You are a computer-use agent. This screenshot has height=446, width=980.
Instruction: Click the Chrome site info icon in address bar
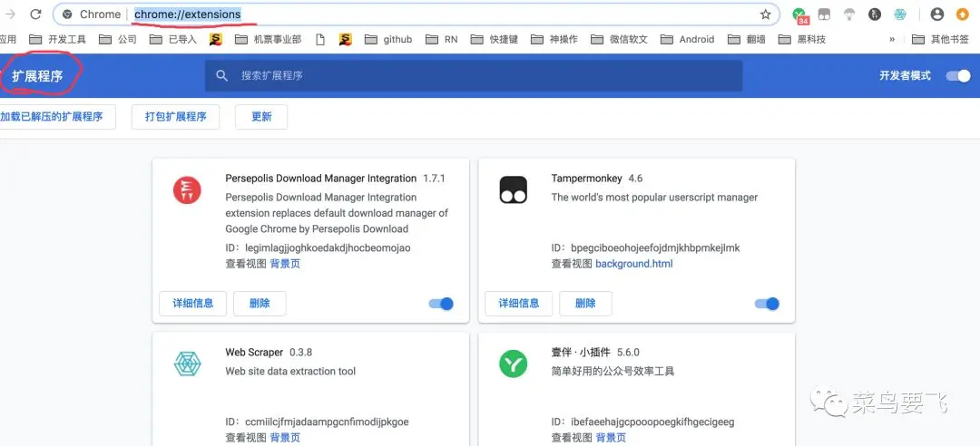(67, 15)
